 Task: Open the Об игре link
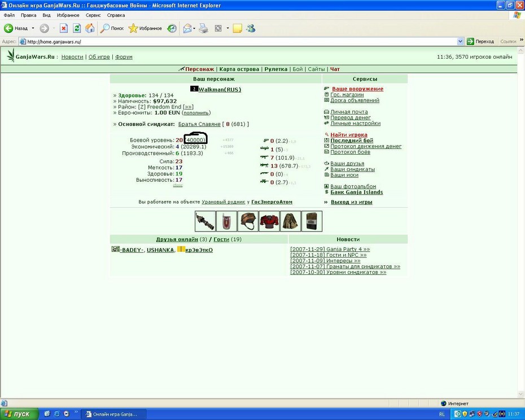(x=99, y=57)
